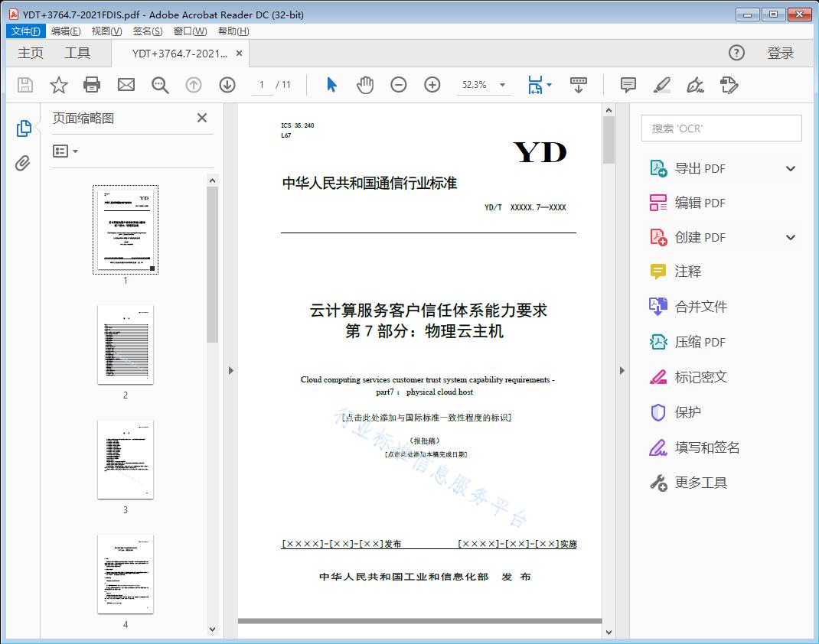Toggle the page thumbnails sidebar icon
The width and height of the screenshot is (819, 644).
click(x=23, y=128)
